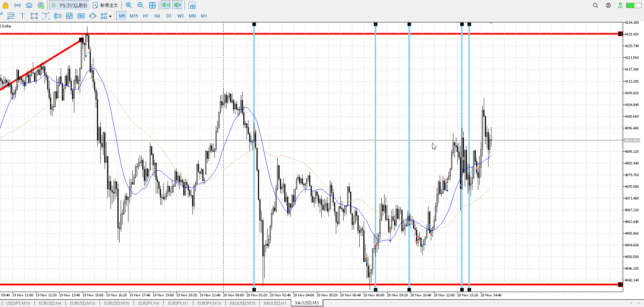Switch to the USDJPY,M15 chart tab
Screen dimensions: 644x307
click(x=18, y=303)
